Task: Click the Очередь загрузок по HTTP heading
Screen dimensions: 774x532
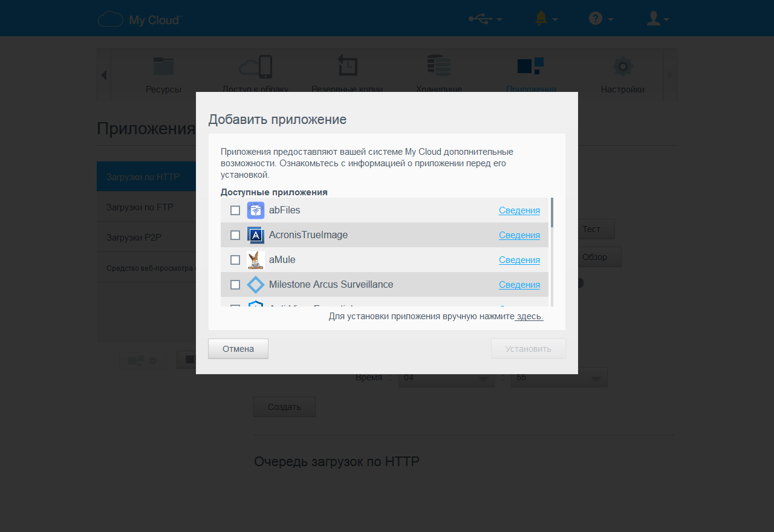Action: coord(337,461)
